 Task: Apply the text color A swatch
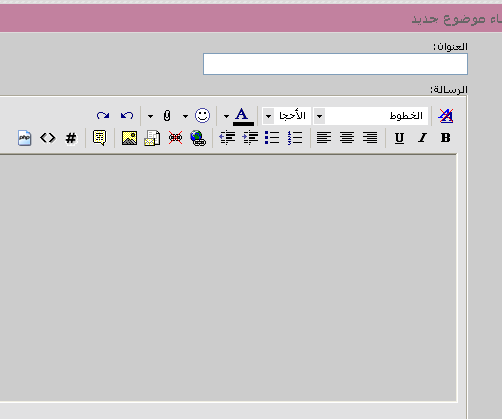coord(243,116)
